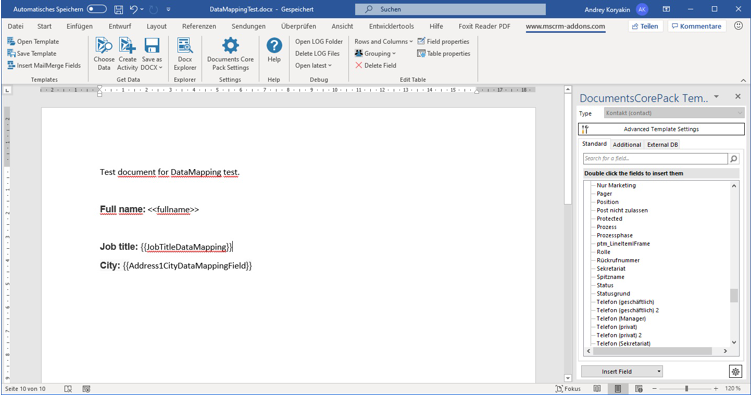
Task: Click the Save icon in title bar
Action: point(118,9)
